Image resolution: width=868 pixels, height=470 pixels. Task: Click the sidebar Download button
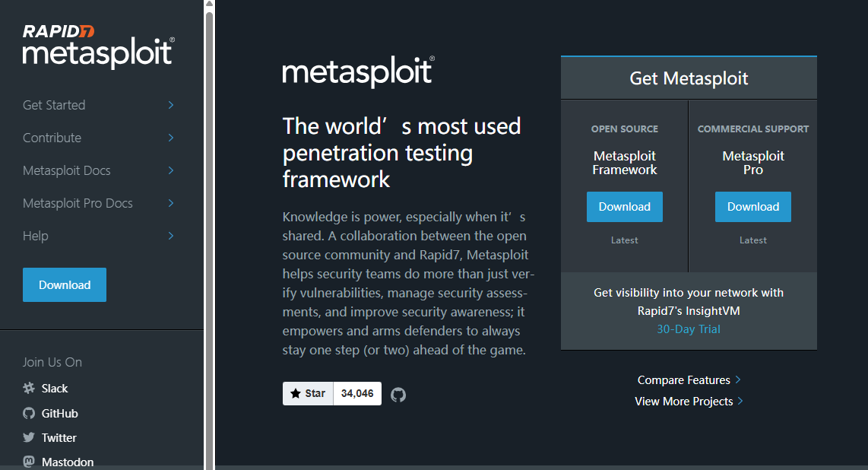pyautogui.click(x=64, y=284)
